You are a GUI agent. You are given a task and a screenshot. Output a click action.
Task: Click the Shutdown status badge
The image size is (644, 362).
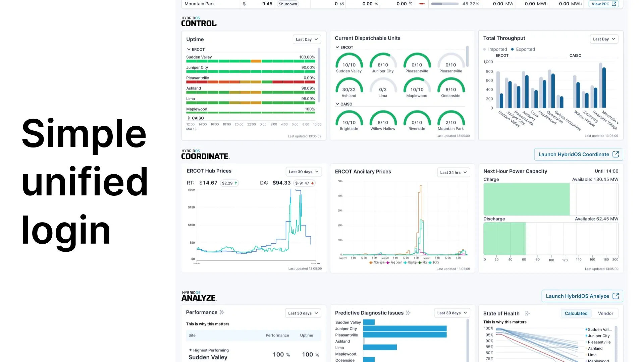[x=288, y=4]
